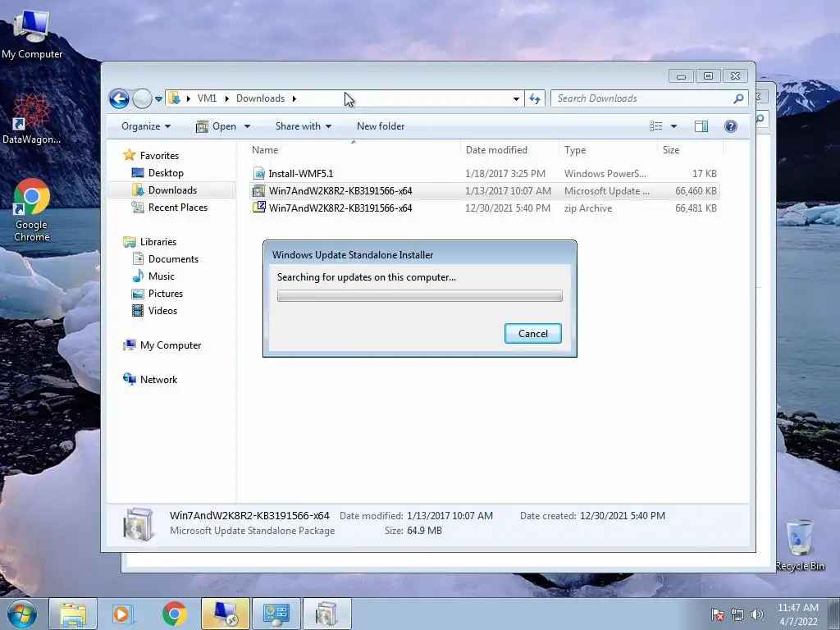Click the Help question mark icon
The width and height of the screenshot is (840, 630).
click(731, 126)
